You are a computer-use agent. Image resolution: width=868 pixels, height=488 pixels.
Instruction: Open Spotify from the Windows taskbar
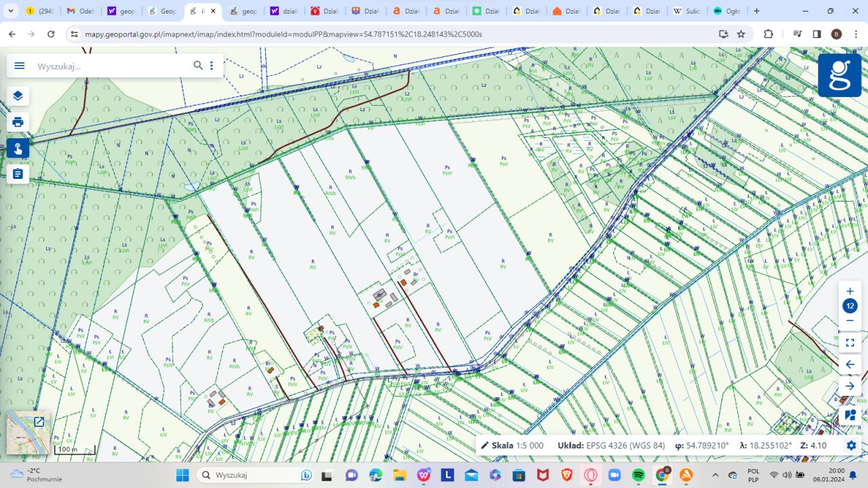[638, 475]
